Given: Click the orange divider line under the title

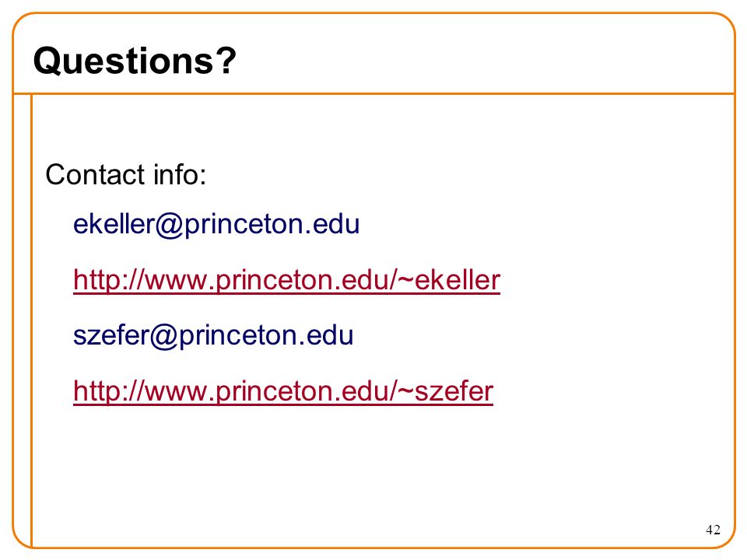Looking at the screenshot, I should 373,94.
